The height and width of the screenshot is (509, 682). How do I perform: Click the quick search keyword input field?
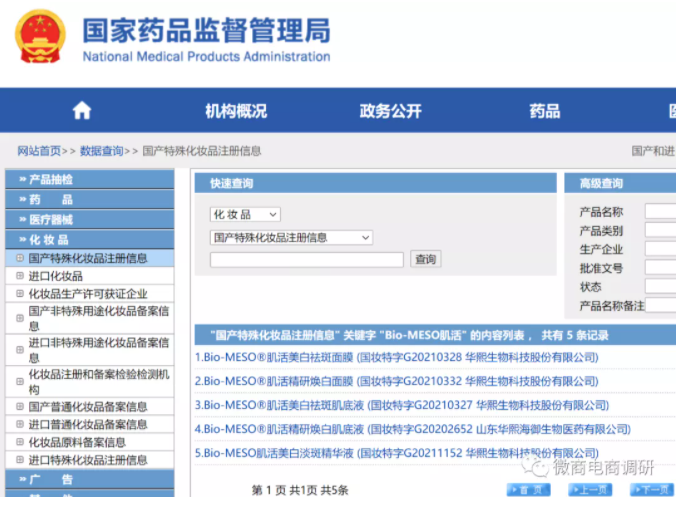306,260
